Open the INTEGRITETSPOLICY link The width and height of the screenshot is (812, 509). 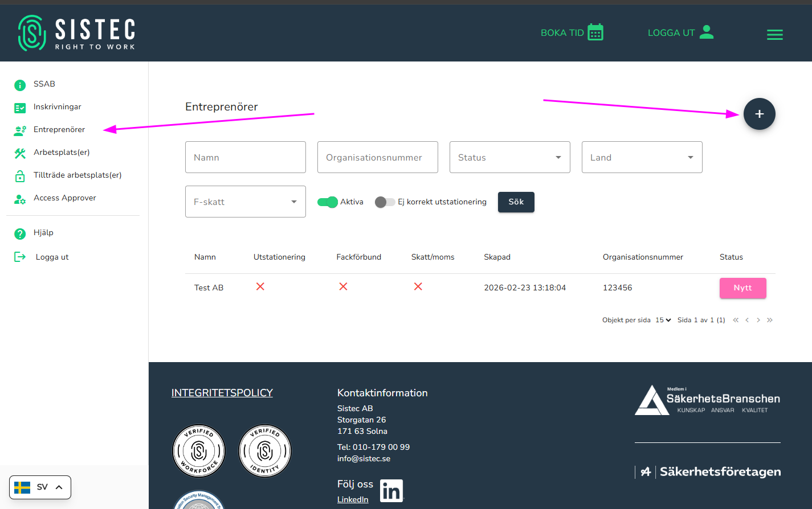[222, 393]
